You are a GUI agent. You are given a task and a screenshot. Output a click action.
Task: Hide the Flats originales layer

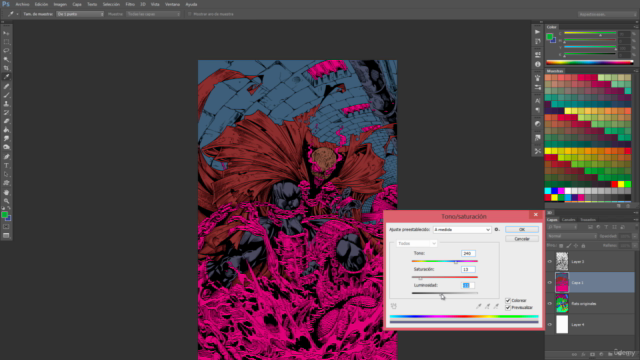(x=549, y=304)
